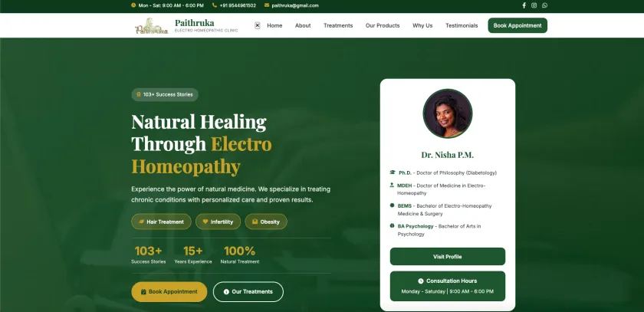This screenshot has width=644, height=312.
Task: Click the clock icon beside opening hours
Action: [133, 5]
